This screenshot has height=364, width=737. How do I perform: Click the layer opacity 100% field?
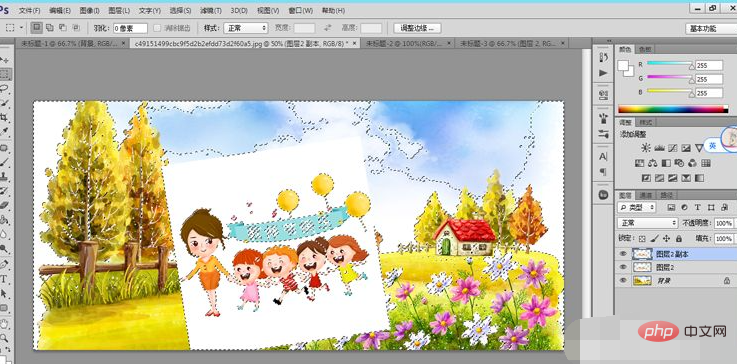coord(724,223)
